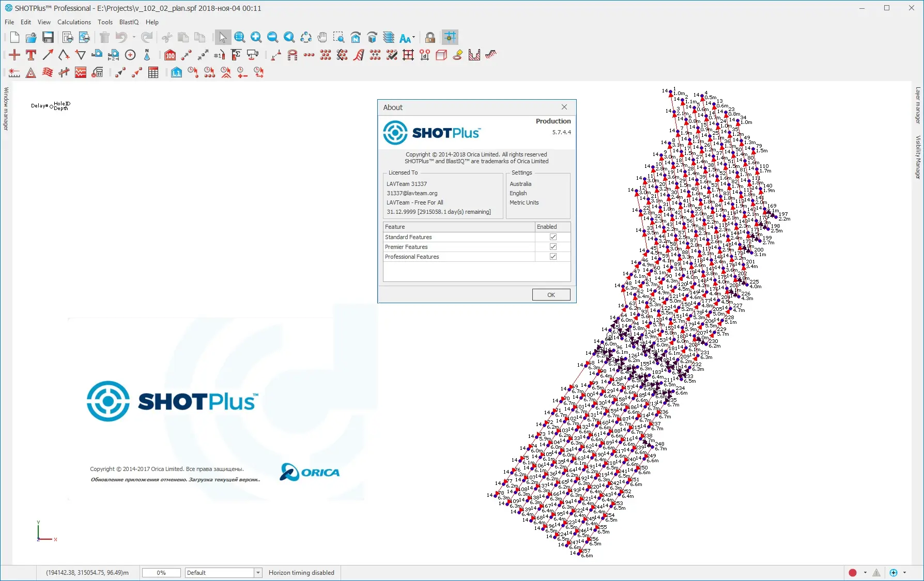Viewport: 924px width, 581px height.
Task: Close the About dialog with X
Action: [x=564, y=107]
